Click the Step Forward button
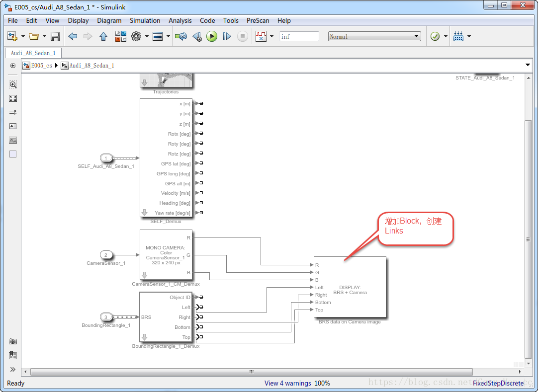This screenshot has width=538, height=392. (x=227, y=36)
